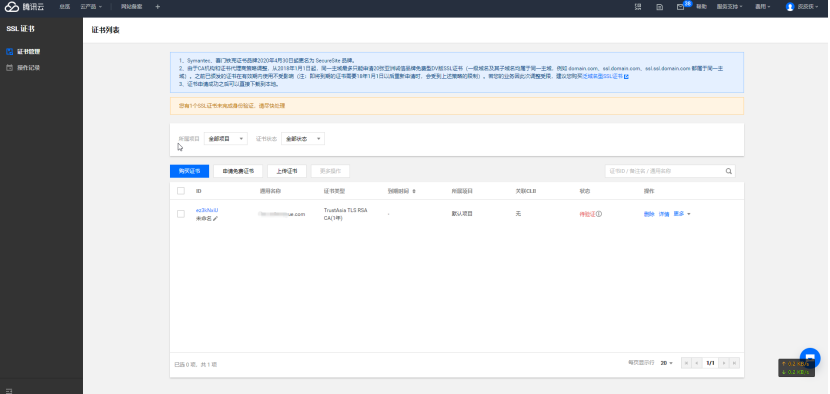The image size is (830, 394).
Task: Click 删除 for the certificate row
Action: coord(649,214)
